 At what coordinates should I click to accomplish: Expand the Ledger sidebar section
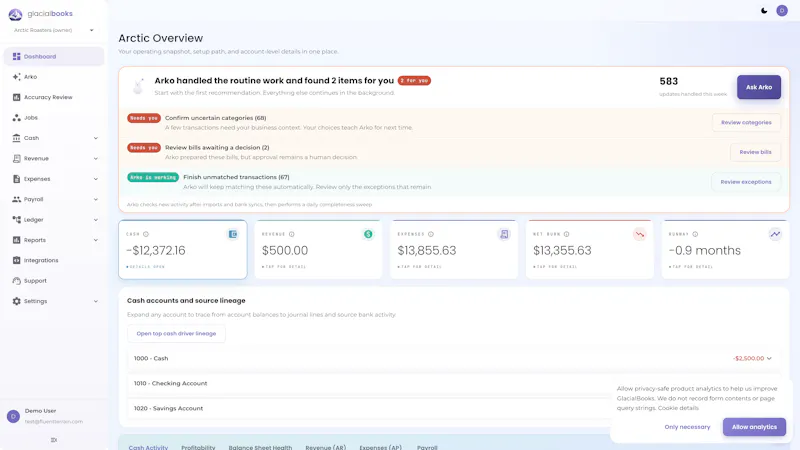(x=95, y=220)
